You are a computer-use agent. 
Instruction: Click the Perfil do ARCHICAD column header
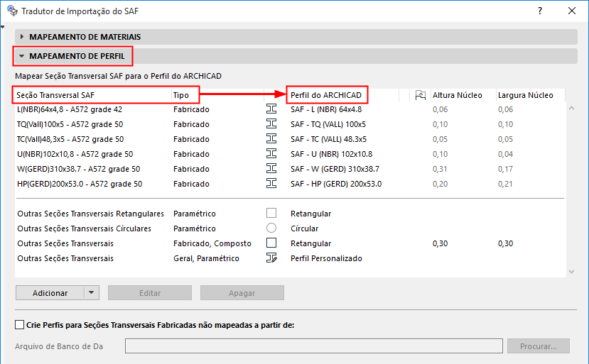pos(327,95)
